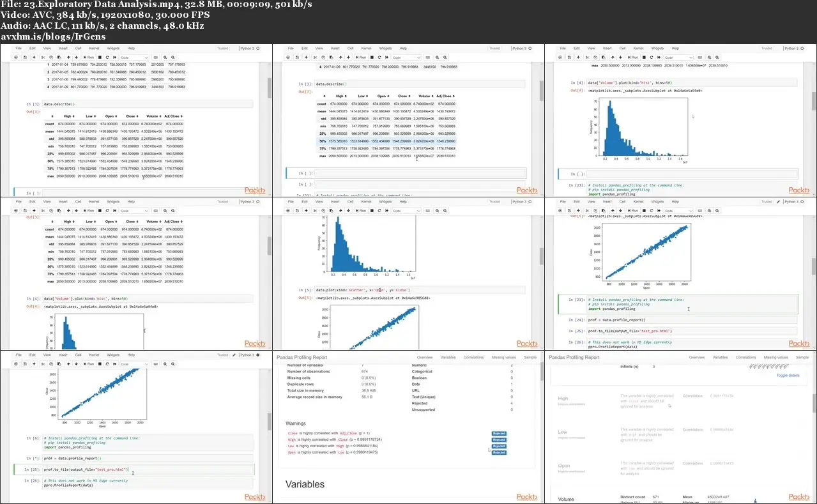The height and width of the screenshot is (504, 817).
Task: Click the paste cells icon in first thumbnail
Action: click(59, 57)
